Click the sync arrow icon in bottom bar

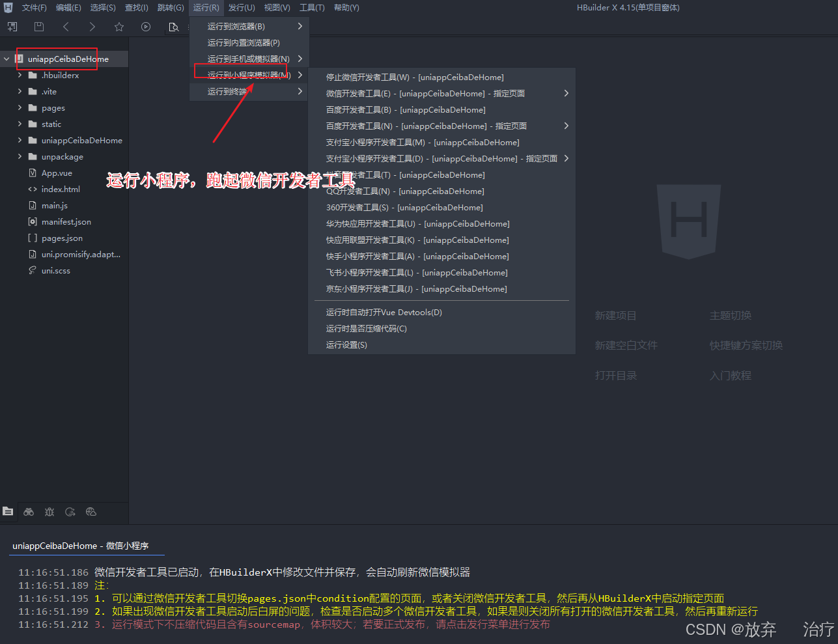tap(70, 512)
